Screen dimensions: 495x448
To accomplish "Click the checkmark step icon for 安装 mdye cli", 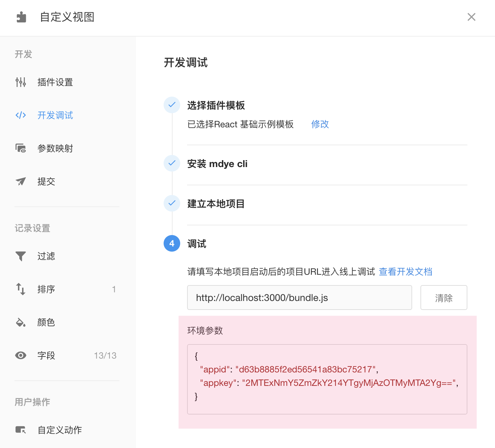I will point(172,163).
